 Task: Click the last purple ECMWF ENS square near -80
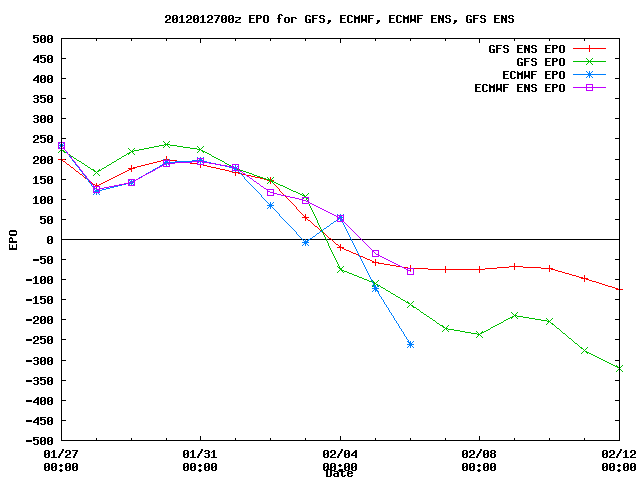coord(410,271)
